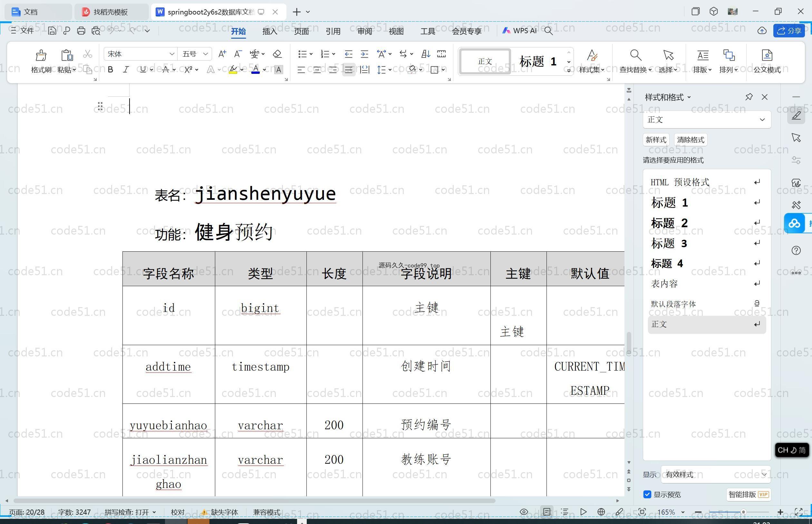
Task: Click the Increase Indent icon
Action: [364, 54]
